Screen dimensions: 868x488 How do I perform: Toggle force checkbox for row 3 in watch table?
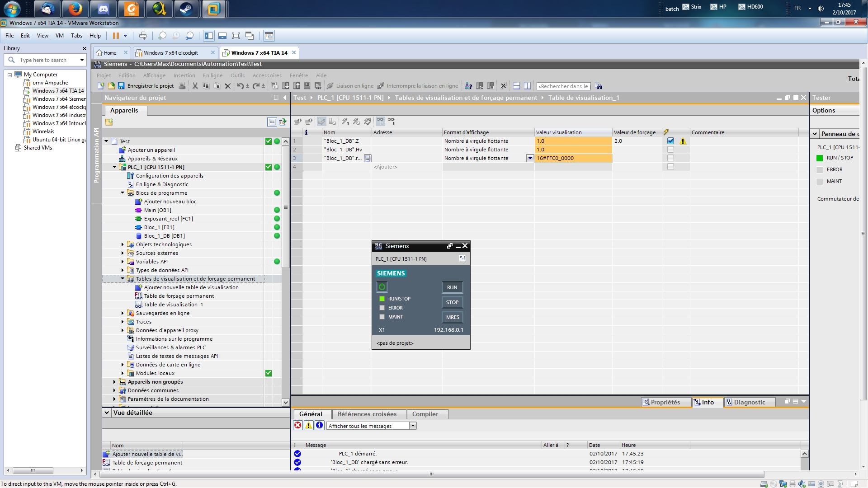(671, 158)
